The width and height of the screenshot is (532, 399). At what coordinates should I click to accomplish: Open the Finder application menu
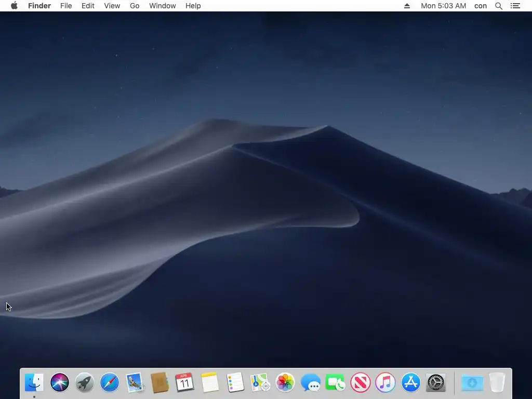point(39,6)
